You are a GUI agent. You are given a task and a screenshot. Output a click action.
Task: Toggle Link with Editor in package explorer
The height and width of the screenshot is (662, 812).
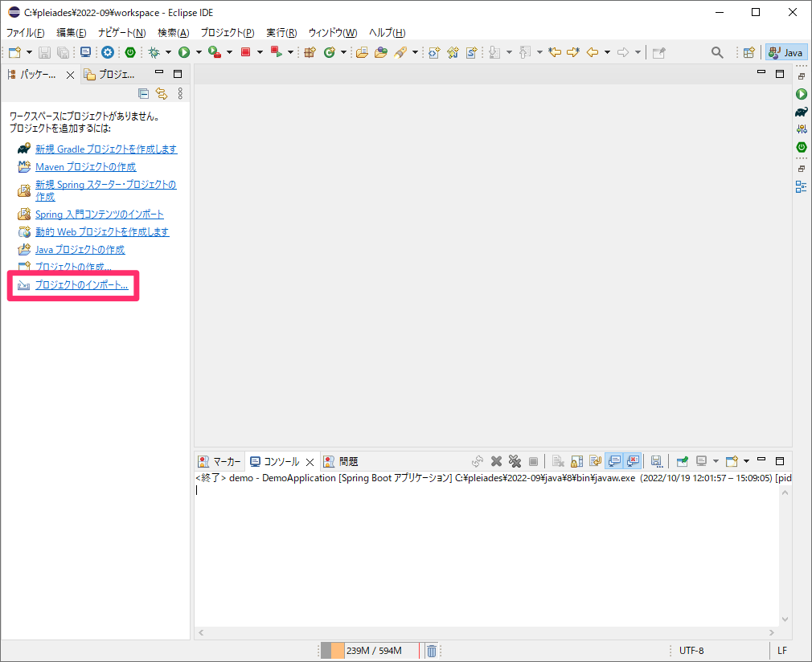pos(162,93)
